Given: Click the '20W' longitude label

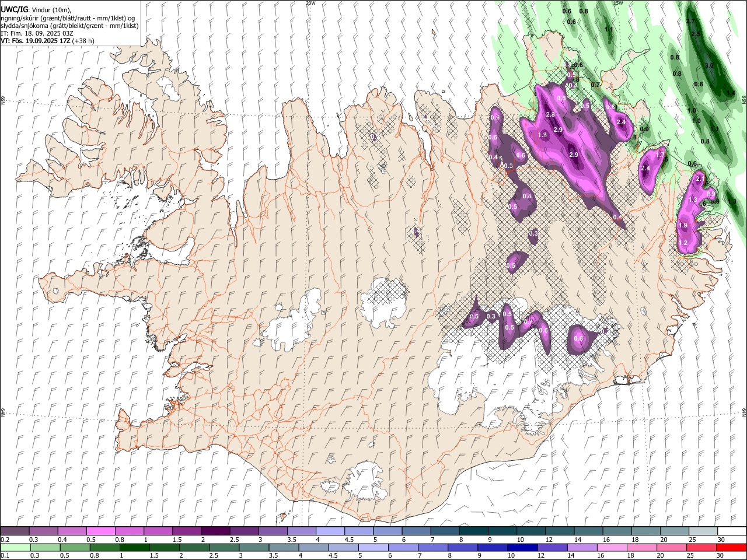Looking at the screenshot, I should [x=310, y=3].
